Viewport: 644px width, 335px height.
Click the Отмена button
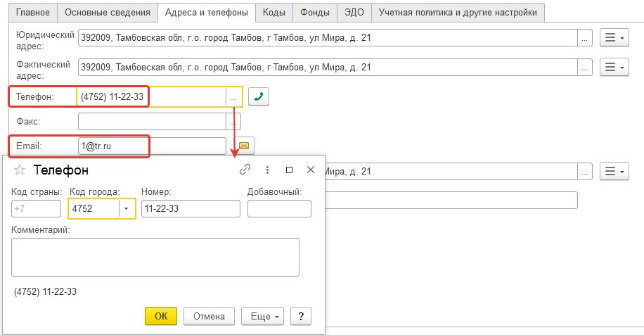pos(209,316)
